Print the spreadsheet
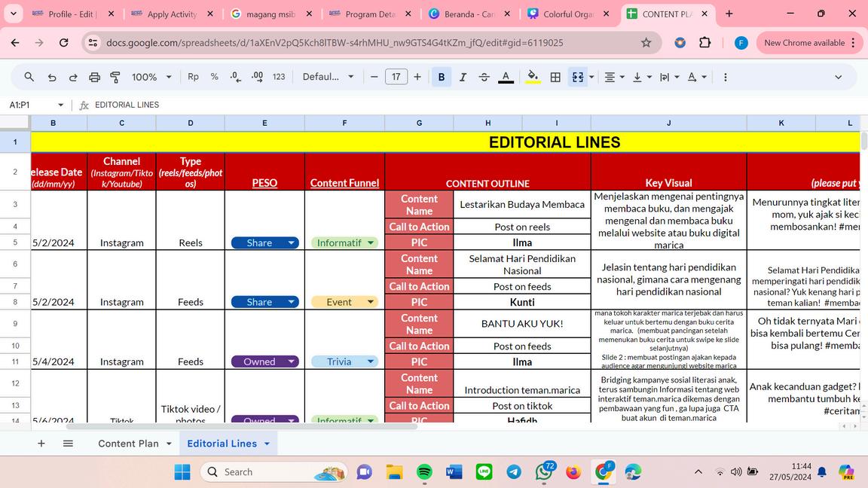868x488 pixels. coord(95,78)
